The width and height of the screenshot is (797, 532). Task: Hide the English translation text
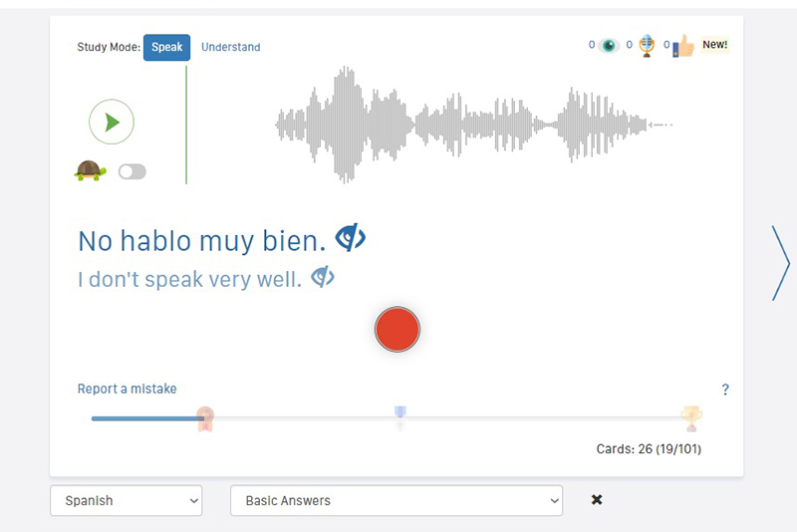(323, 277)
